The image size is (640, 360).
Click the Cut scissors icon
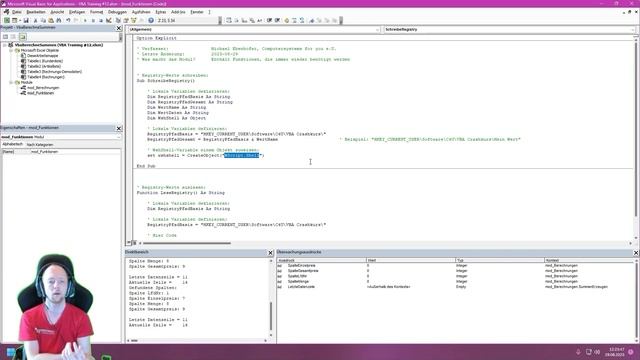coord(35,20)
